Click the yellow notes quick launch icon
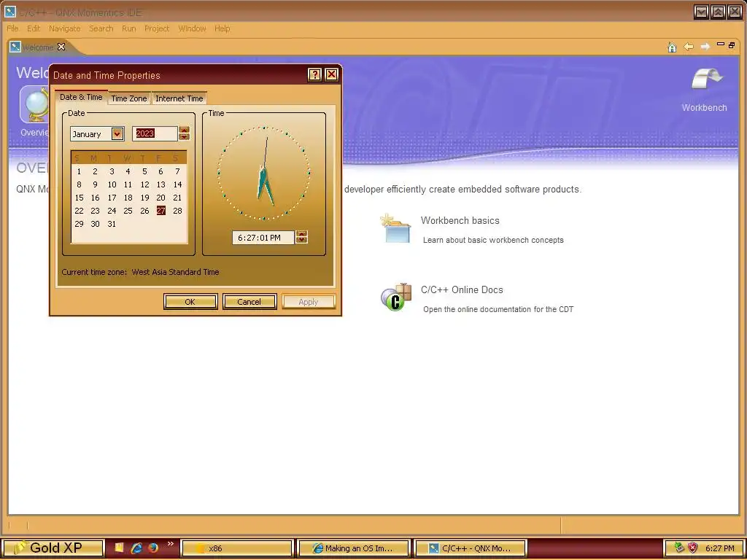The image size is (747, 560). [119, 548]
